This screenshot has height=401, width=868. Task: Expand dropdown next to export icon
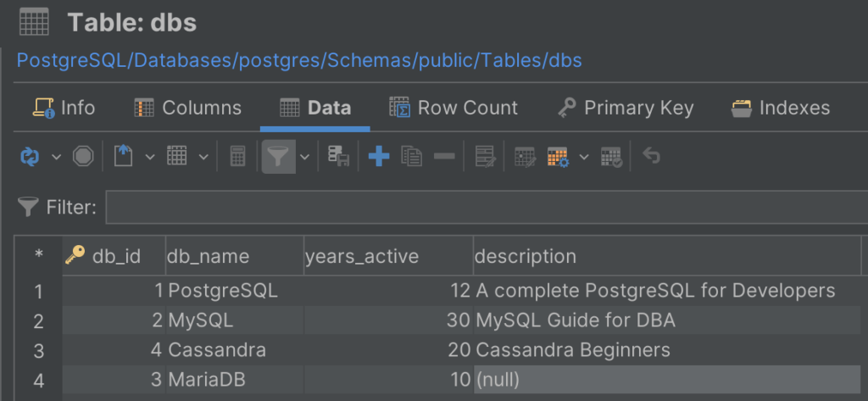click(x=150, y=158)
